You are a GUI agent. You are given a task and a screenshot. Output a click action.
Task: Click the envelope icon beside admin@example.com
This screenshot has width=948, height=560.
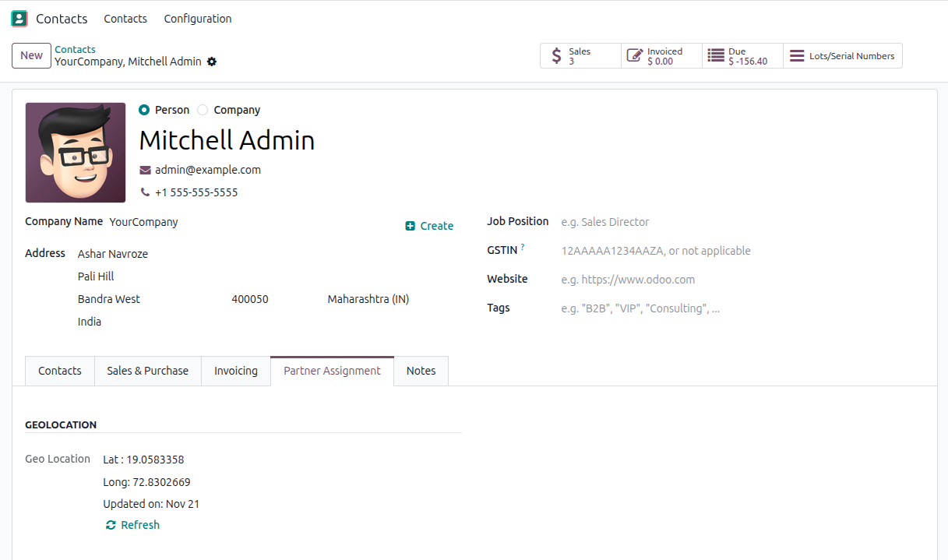click(146, 169)
